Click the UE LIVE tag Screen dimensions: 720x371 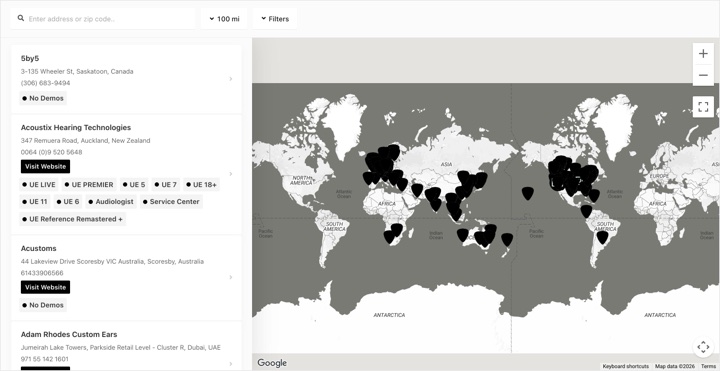[x=39, y=185]
